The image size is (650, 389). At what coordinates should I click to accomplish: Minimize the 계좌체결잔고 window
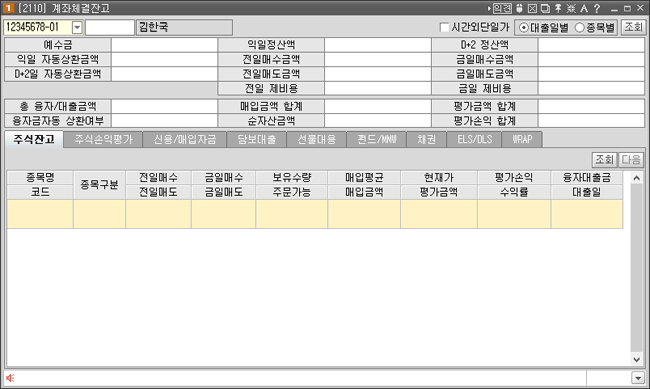[x=615, y=9]
